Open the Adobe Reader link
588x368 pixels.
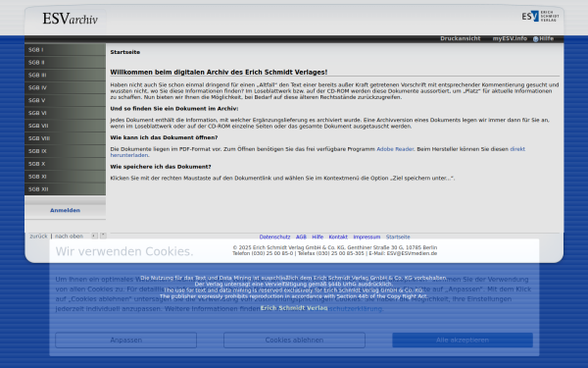[x=395, y=149]
